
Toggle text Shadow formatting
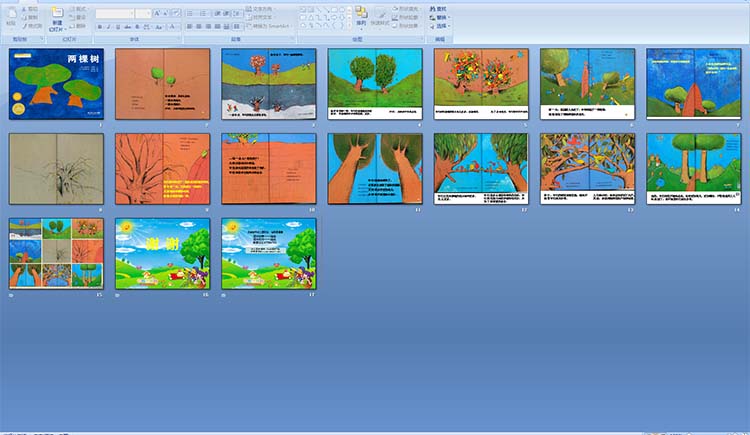pos(137,27)
